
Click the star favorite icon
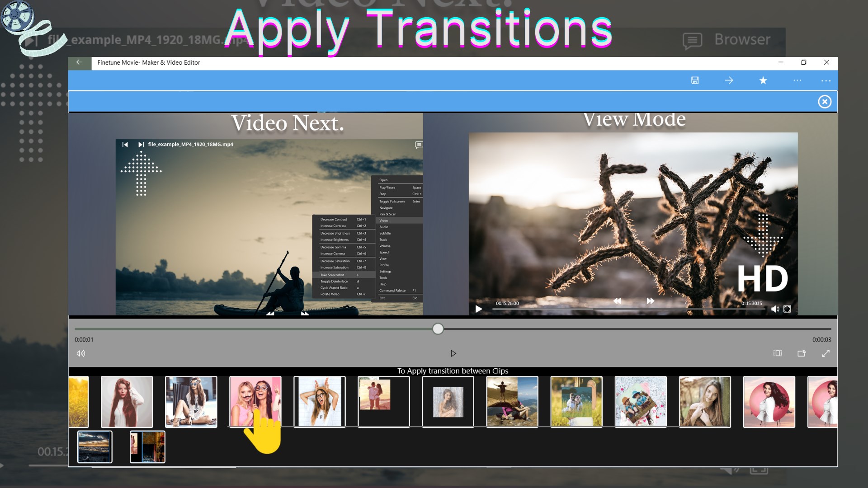pos(763,80)
